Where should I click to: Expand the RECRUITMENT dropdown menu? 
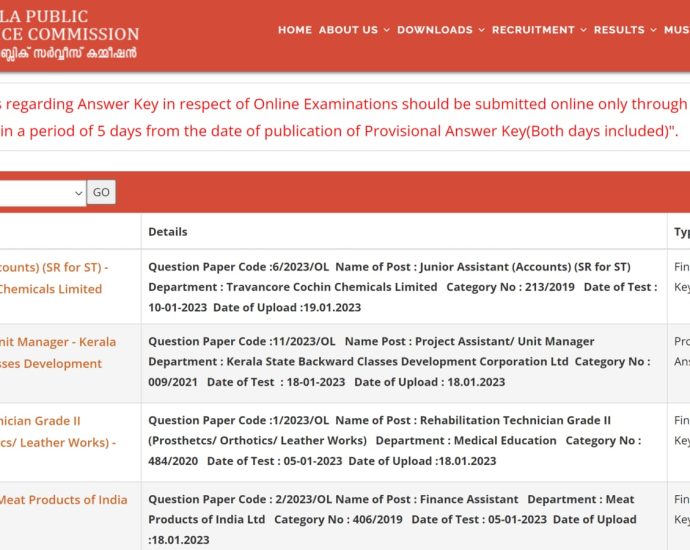pyautogui.click(x=538, y=30)
